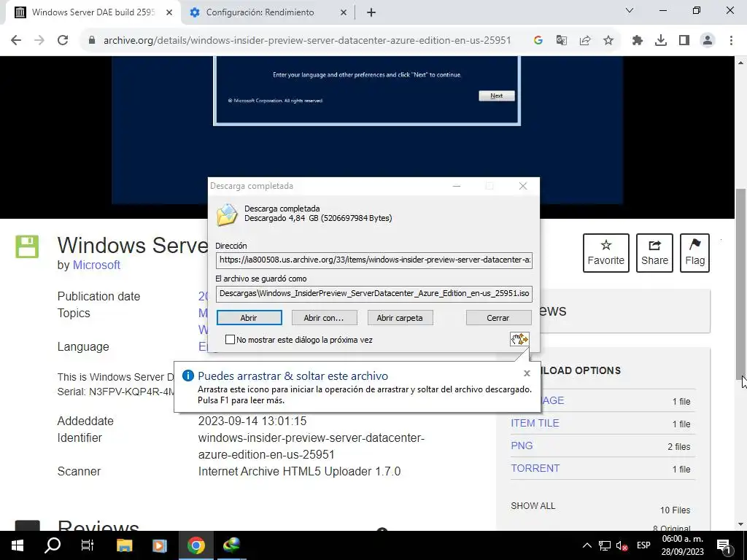This screenshot has width=747, height=560.
Task: Click the address bar URL
Action: coord(307,41)
